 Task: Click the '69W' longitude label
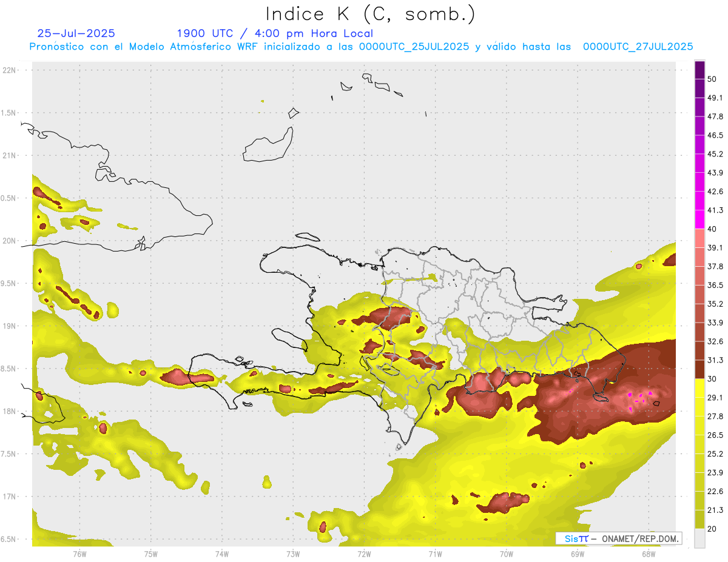(x=578, y=554)
